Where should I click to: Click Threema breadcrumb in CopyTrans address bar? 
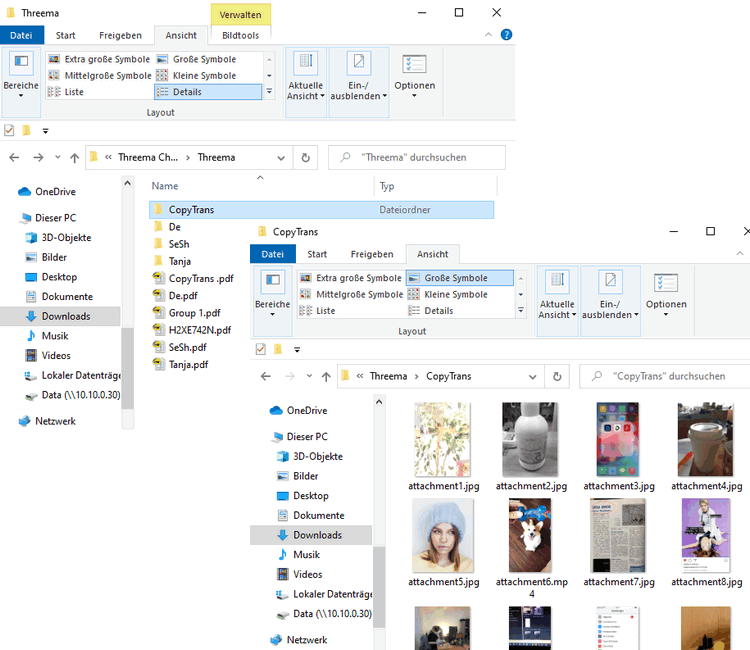click(388, 376)
